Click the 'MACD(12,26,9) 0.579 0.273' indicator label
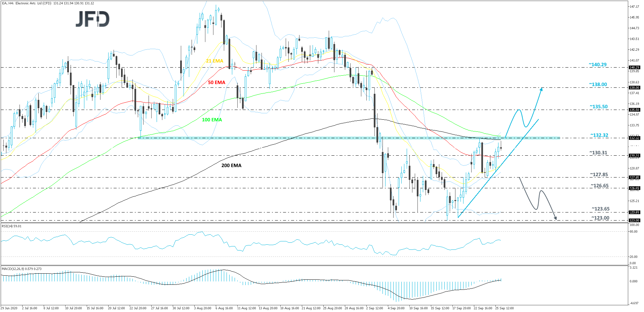Viewport: 644px width, 312px height. [22, 269]
